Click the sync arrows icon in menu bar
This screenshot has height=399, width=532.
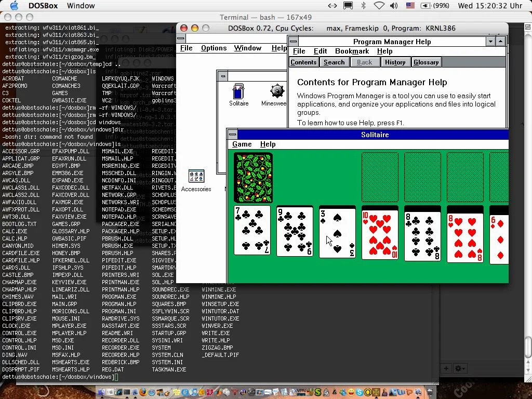pos(332,5)
